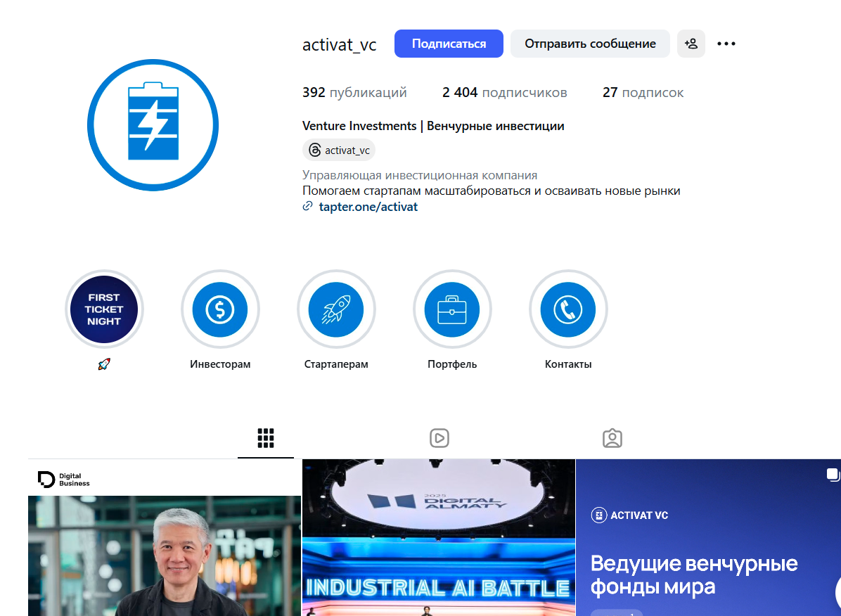Open the tapter.one/activat link
The image size is (841, 616).
pos(368,207)
